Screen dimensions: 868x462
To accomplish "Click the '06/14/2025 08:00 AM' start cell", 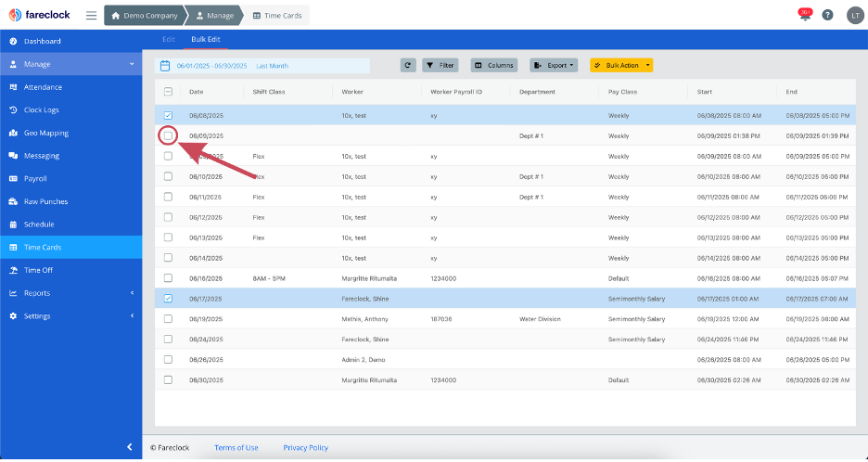I will coord(729,258).
